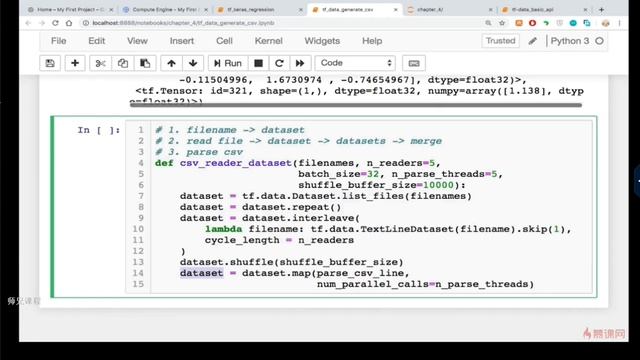640x360 pixels.
Task: Click the '# 3. parse csv' comment
Action: click(x=199, y=152)
